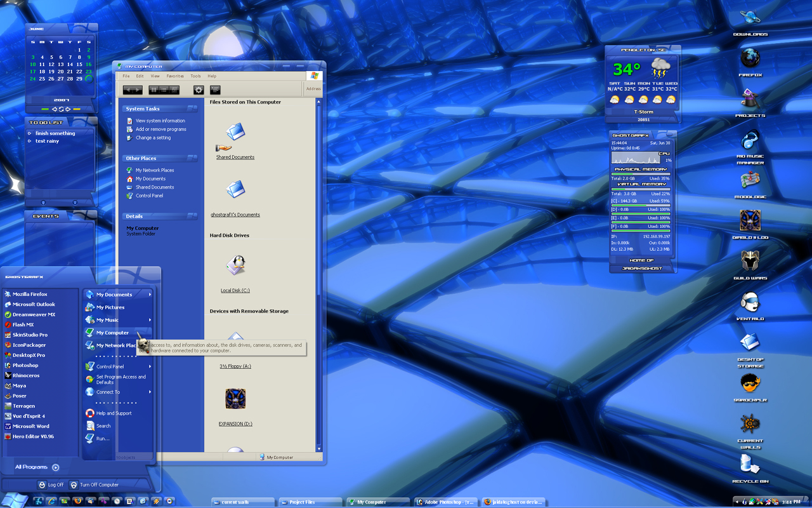
Task: Click Turn Off Computer button
Action: [x=95, y=485]
